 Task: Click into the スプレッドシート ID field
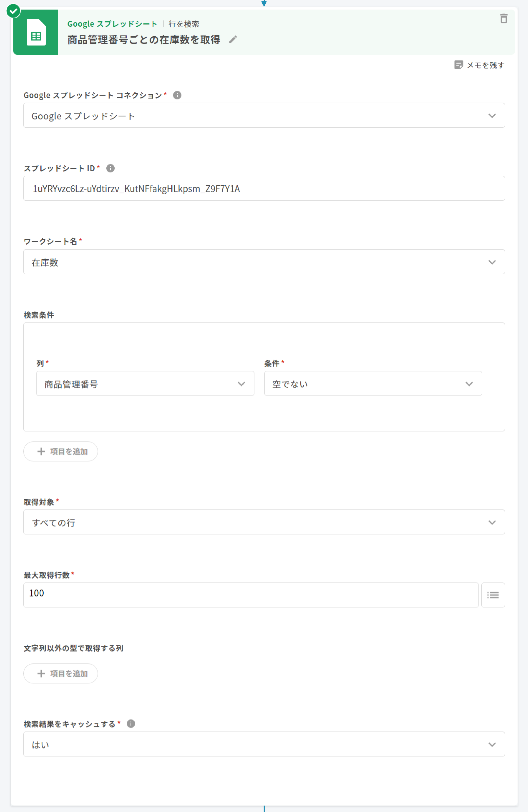coord(264,189)
